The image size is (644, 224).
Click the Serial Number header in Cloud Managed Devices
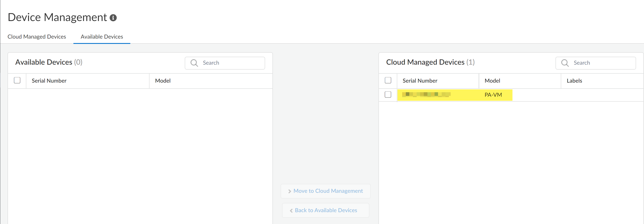[x=420, y=81]
